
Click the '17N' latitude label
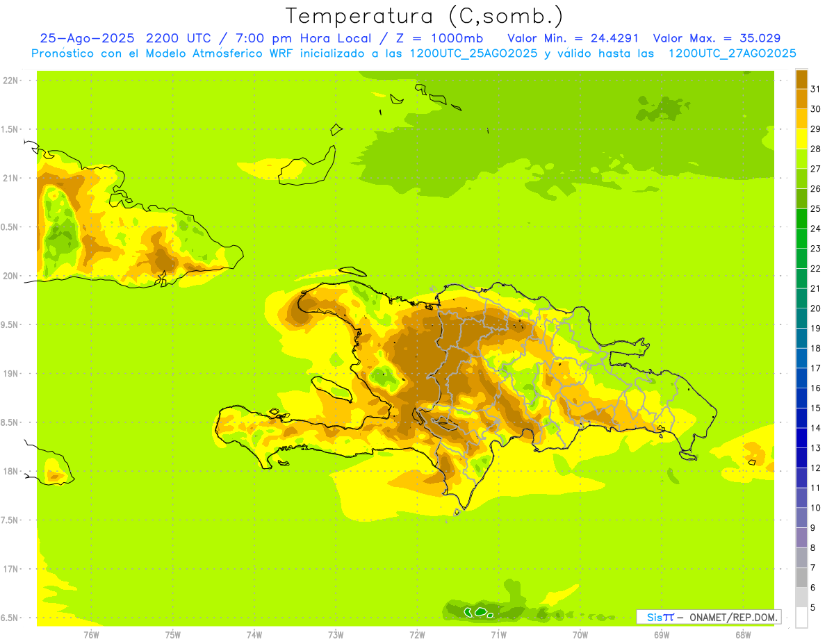10,569
